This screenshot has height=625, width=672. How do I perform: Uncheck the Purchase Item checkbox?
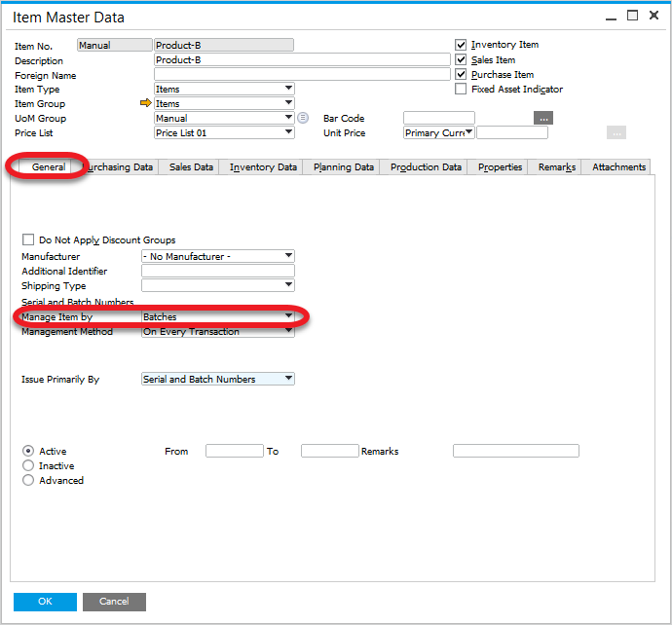pyautogui.click(x=461, y=74)
